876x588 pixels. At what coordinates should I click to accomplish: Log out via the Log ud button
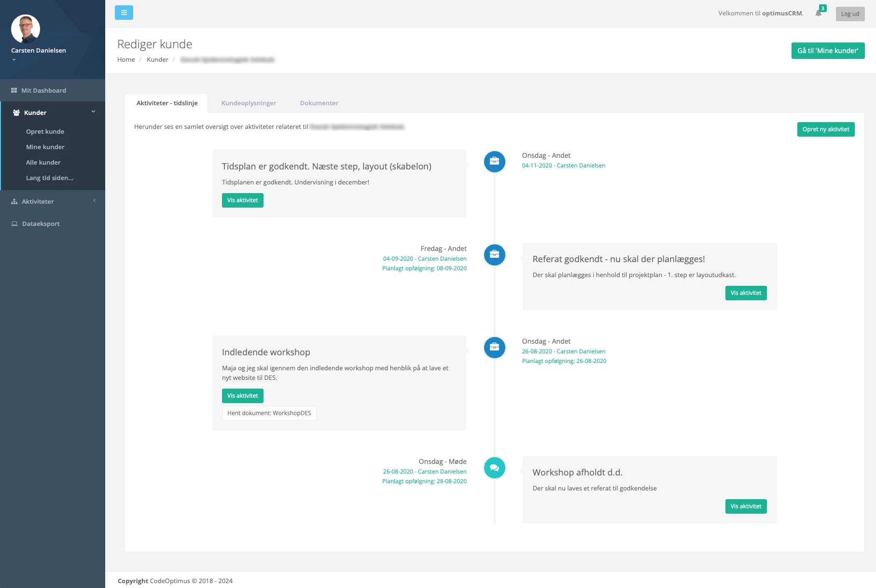click(x=850, y=14)
